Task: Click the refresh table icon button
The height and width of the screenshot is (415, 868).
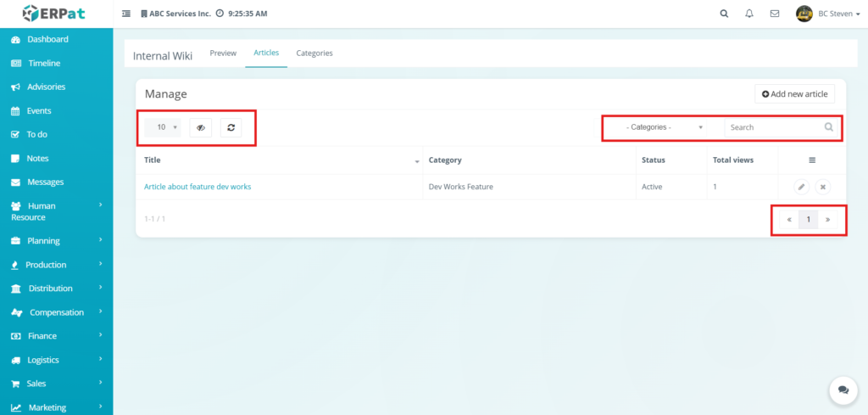Action: (x=231, y=127)
